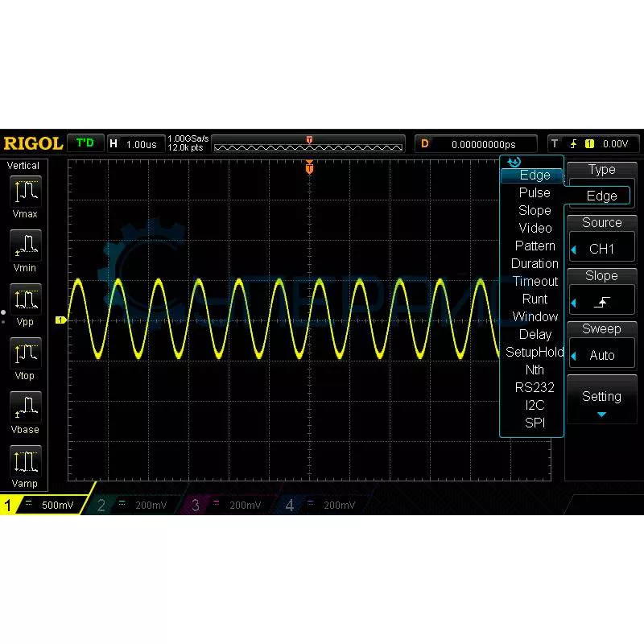The height and width of the screenshot is (644, 644).
Task: Open the Source CH1 selector
Action: coord(601,249)
